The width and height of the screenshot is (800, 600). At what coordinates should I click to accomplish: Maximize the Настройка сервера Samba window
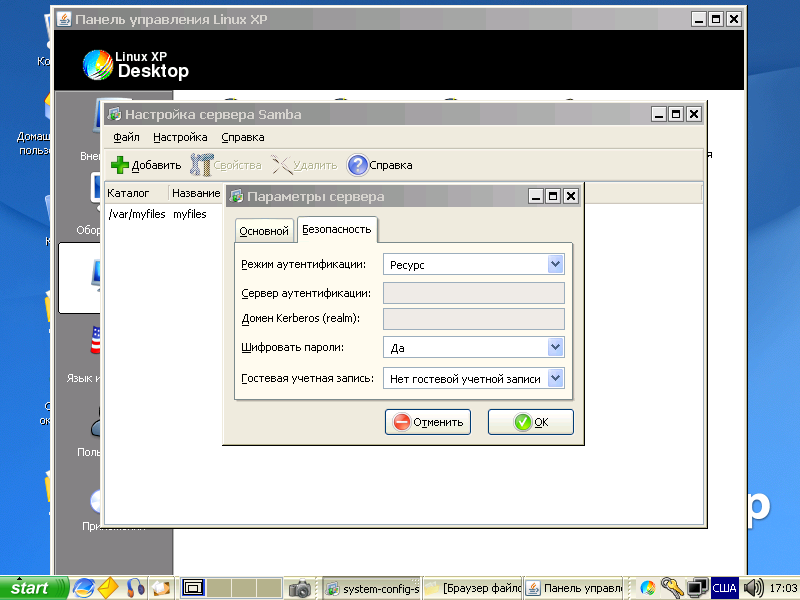[x=676, y=114]
